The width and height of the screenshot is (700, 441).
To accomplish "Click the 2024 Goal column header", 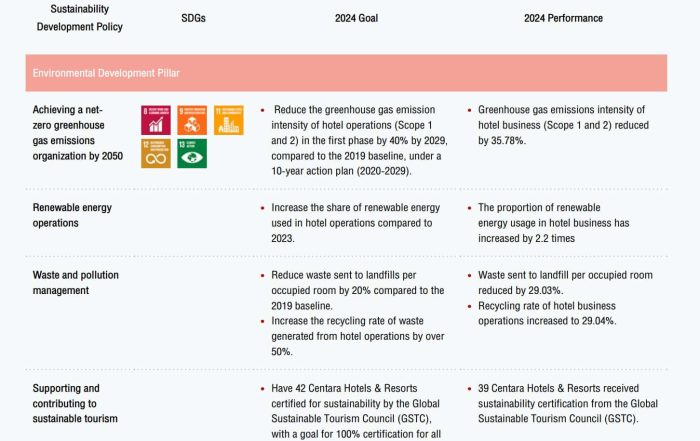I will click(x=356, y=18).
